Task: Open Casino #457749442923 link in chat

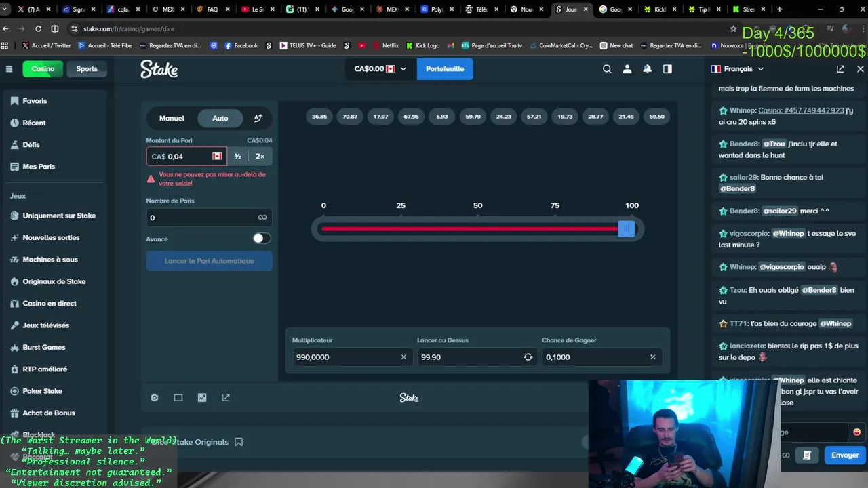Action: point(801,110)
